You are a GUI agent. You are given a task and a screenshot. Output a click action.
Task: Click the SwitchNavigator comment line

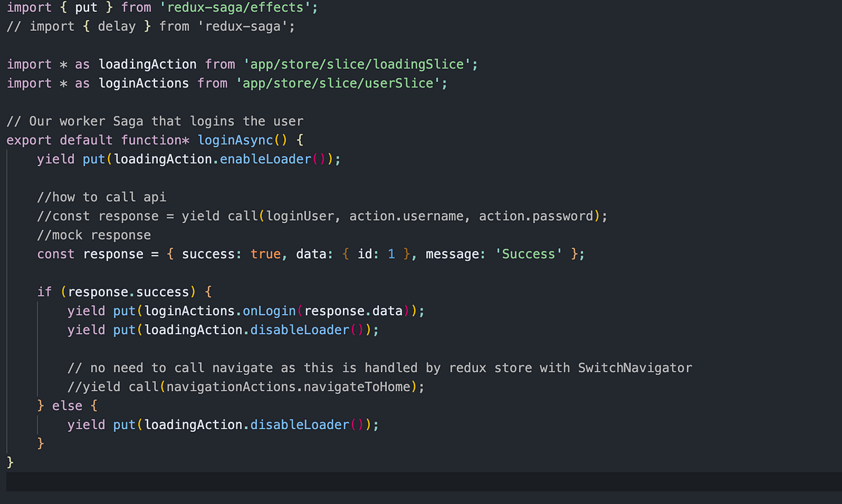379,367
